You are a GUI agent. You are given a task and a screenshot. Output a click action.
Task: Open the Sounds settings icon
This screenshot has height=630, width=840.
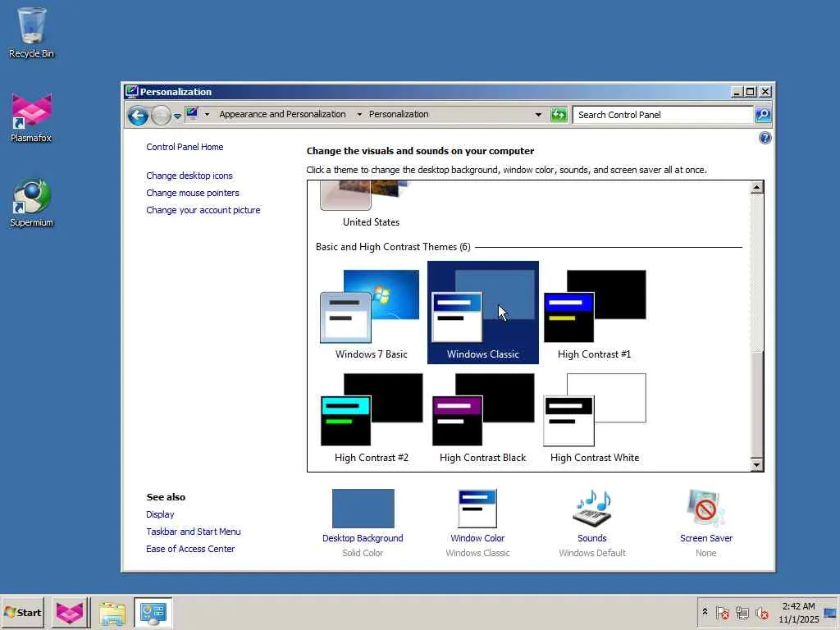pos(592,509)
